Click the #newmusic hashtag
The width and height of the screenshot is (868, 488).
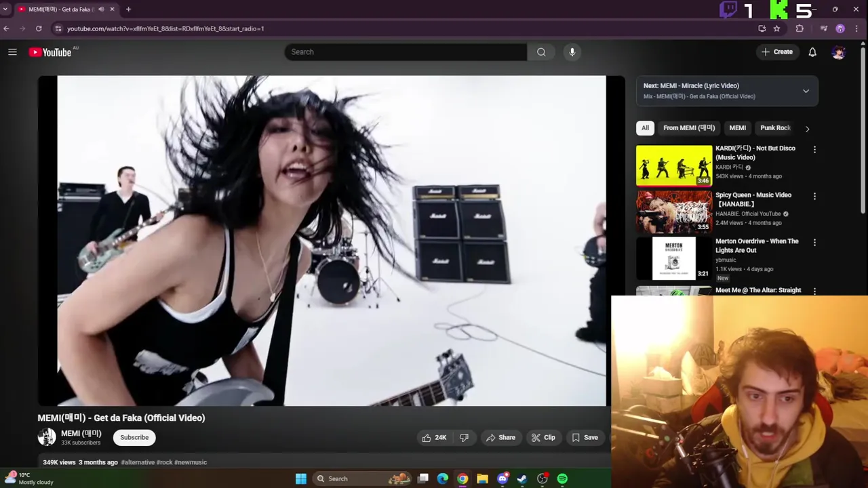coord(191,462)
